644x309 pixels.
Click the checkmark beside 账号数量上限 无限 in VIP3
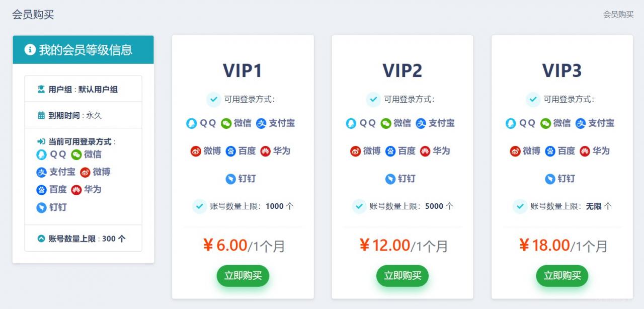click(520, 206)
